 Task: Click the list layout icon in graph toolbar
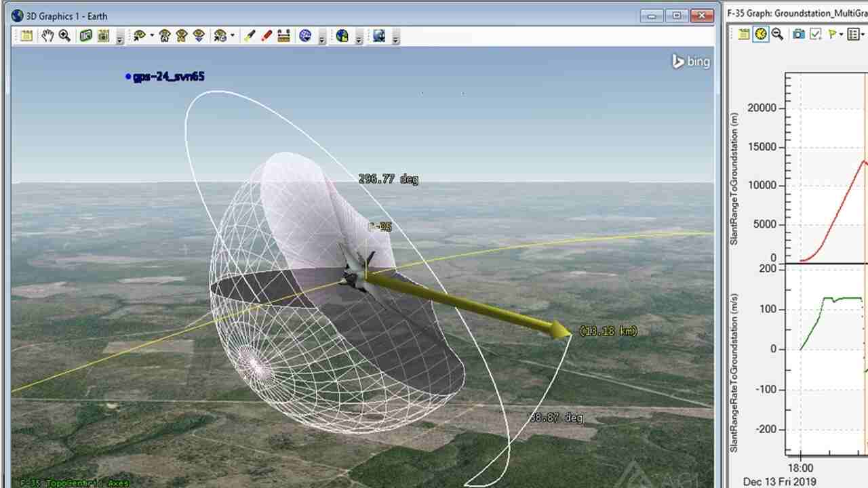(853, 34)
